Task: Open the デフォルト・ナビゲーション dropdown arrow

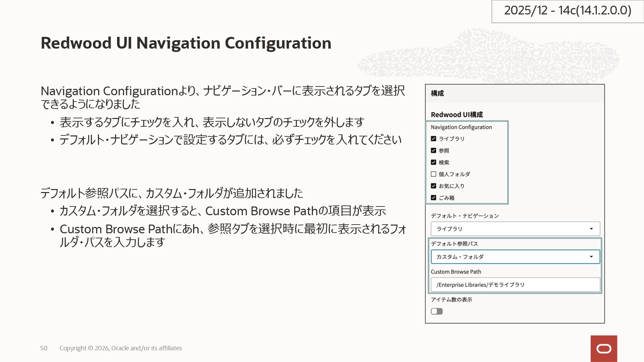Action: [591, 229]
